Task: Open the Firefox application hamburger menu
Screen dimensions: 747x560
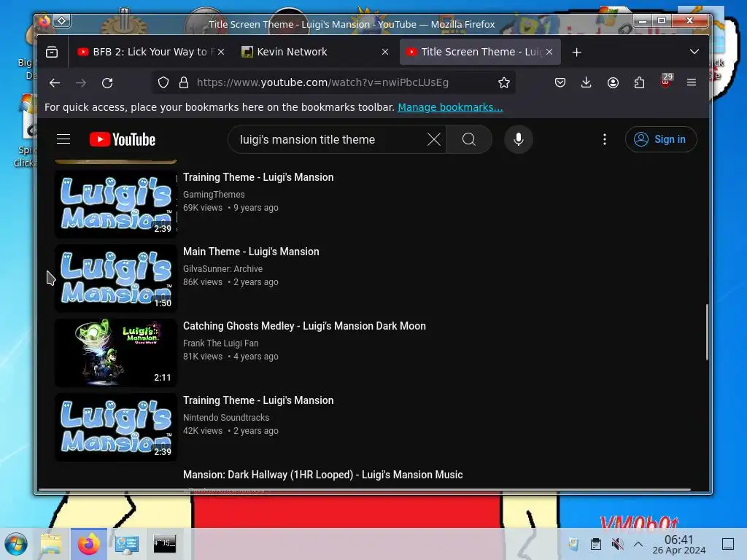Action: 692,83
